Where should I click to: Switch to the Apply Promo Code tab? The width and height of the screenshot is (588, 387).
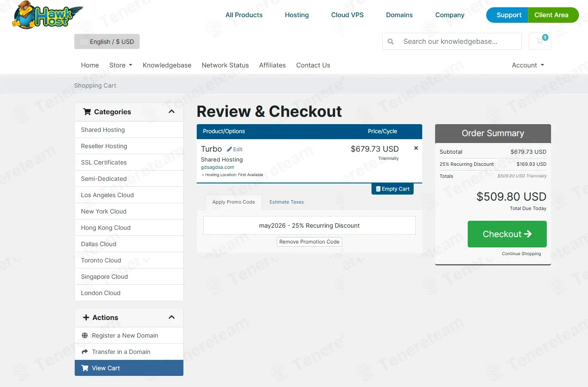pos(234,202)
